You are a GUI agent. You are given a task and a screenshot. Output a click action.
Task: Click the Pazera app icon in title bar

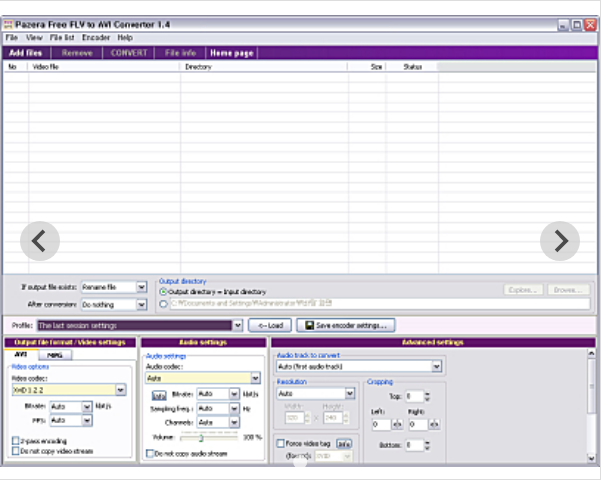point(8,25)
